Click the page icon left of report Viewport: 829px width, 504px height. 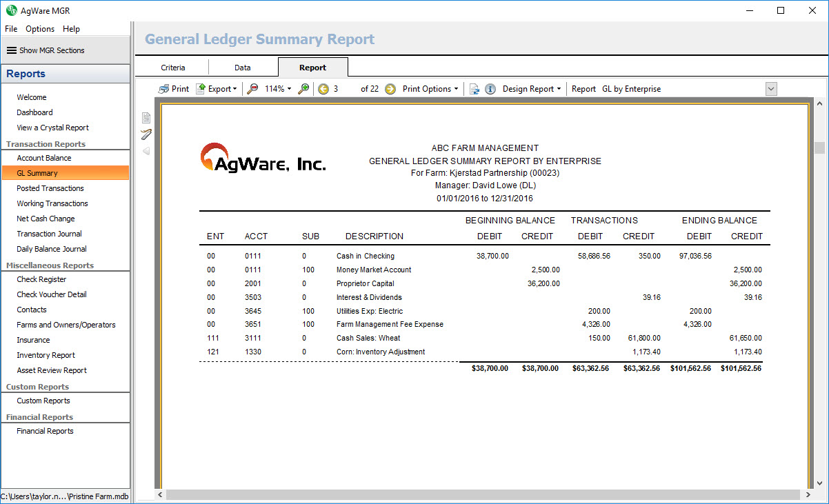coord(146,118)
